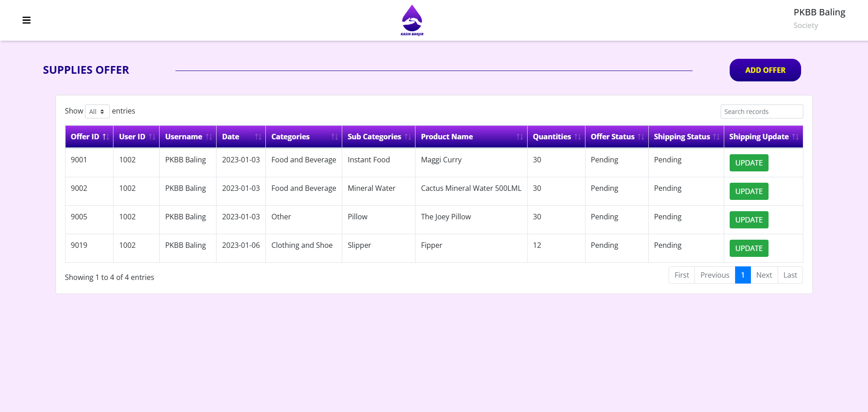Sort by Quantities column arrows
The image size is (868, 412).
(577, 137)
